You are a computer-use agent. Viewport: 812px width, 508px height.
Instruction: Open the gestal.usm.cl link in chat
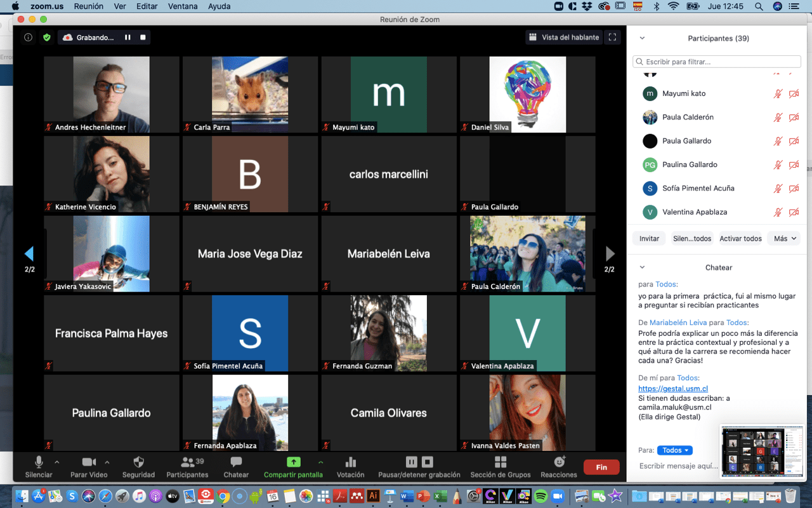(672, 389)
